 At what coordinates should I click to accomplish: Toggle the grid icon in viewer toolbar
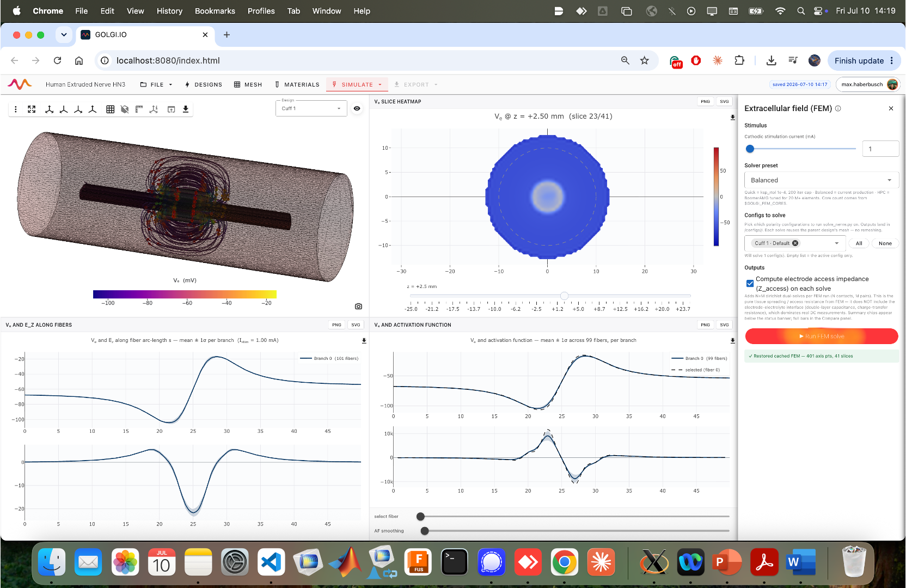coord(110,109)
